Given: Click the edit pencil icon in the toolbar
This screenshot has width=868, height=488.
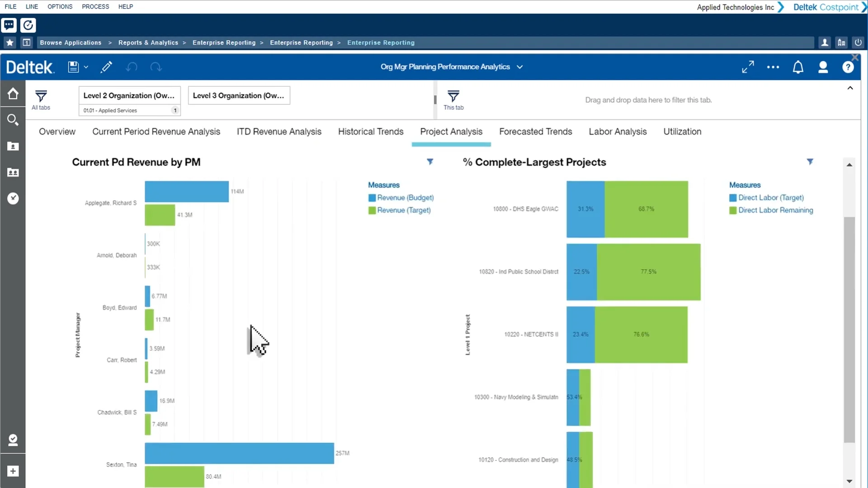Looking at the screenshot, I should [106, 66].
